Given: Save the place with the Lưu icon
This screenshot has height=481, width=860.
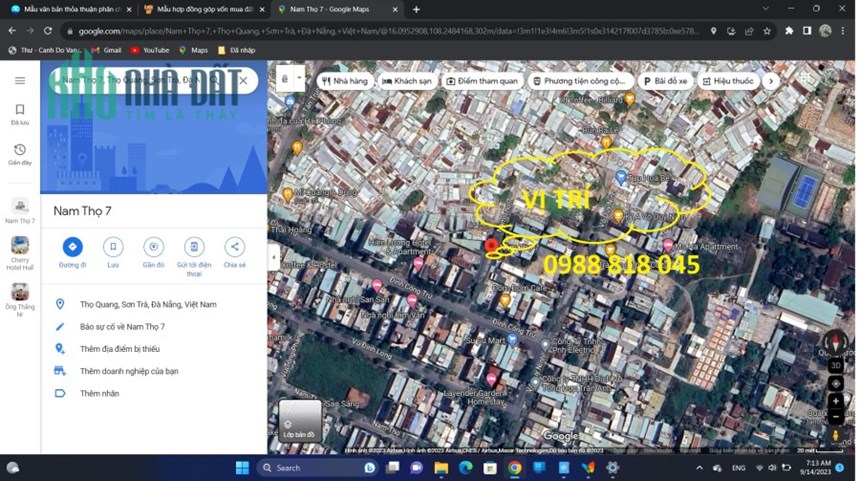Looking at the screenshot, I should click(113, 247).
